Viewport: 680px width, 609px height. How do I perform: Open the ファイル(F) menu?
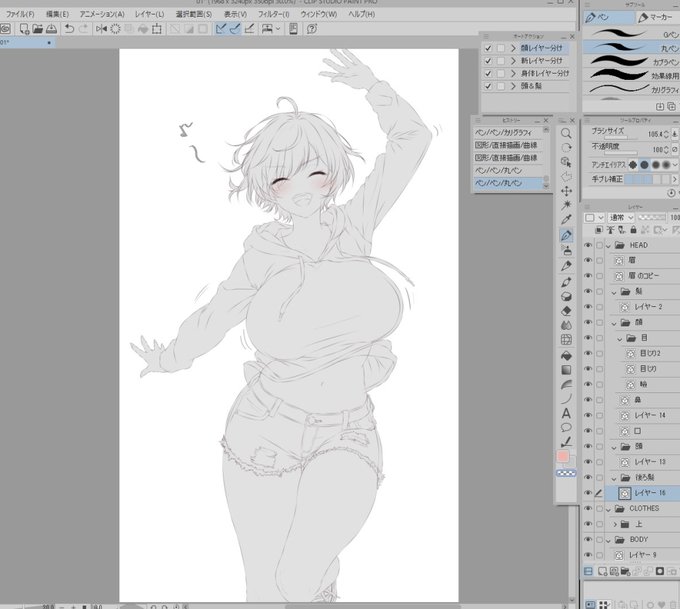click(20, 14)
